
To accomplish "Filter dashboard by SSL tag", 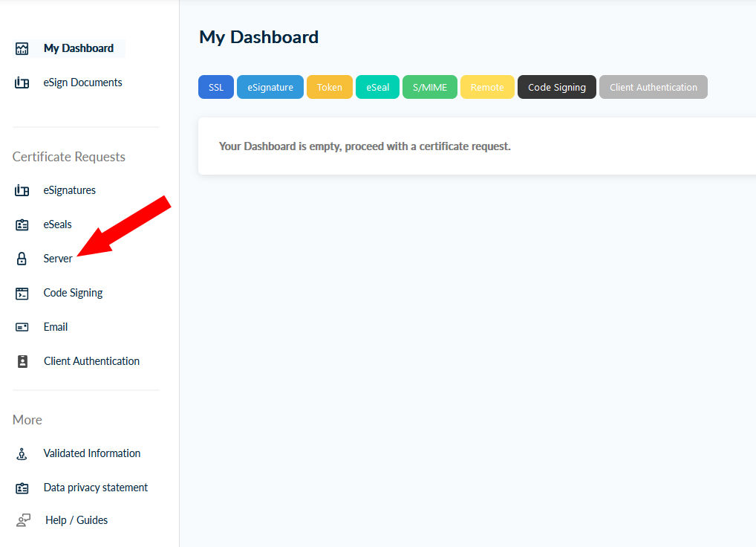I will [216, 87].
